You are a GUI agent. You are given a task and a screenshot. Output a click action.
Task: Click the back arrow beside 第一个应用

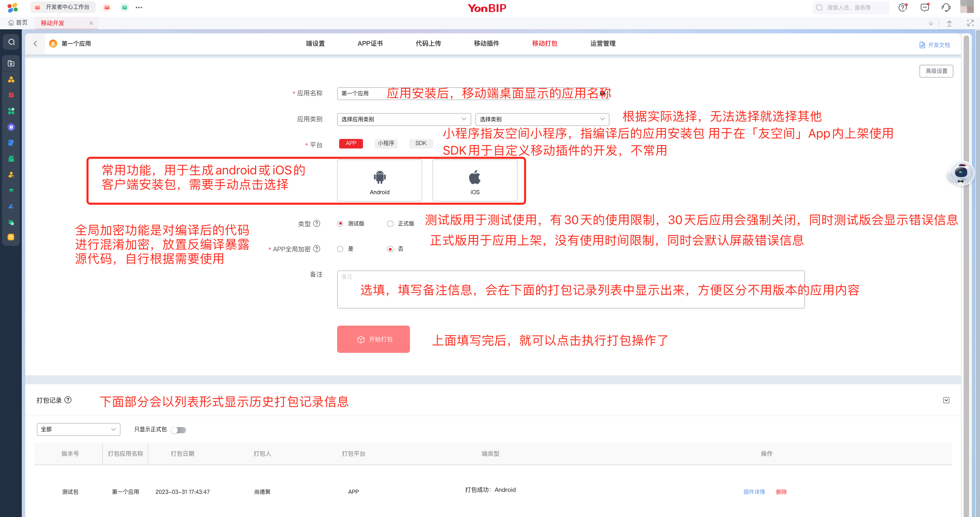[x=35, y=43]
